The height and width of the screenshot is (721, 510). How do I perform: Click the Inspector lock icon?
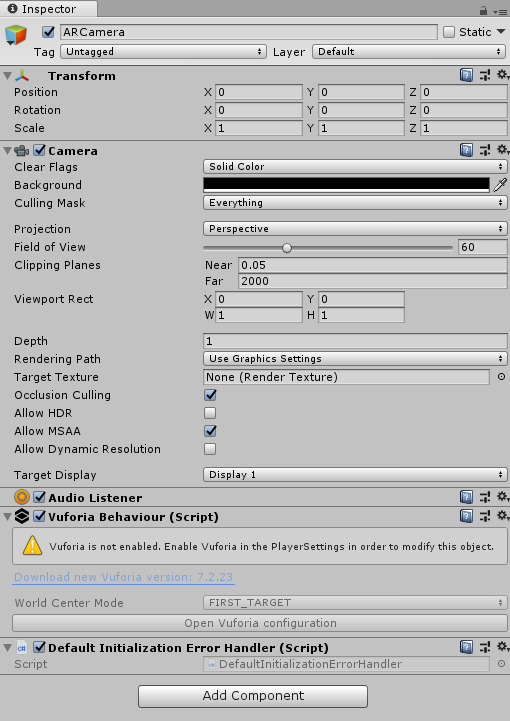[483, 10]
